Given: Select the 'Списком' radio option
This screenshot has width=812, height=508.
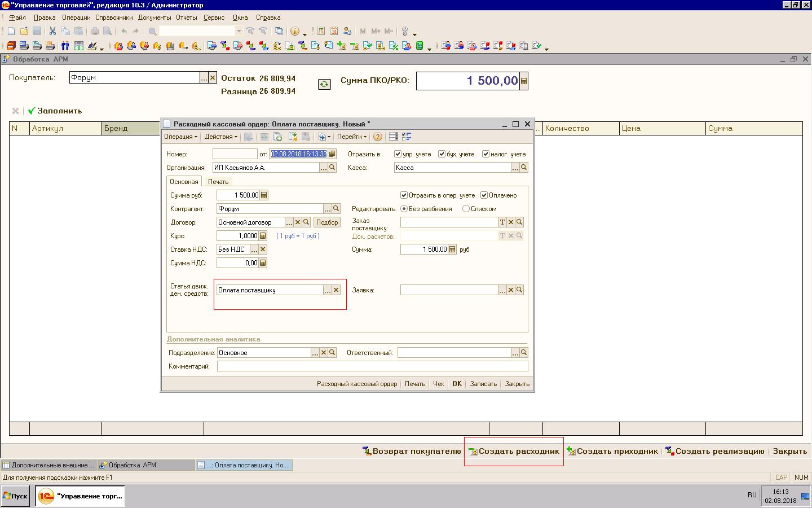Looking at the screenshot, I should 466,209.
